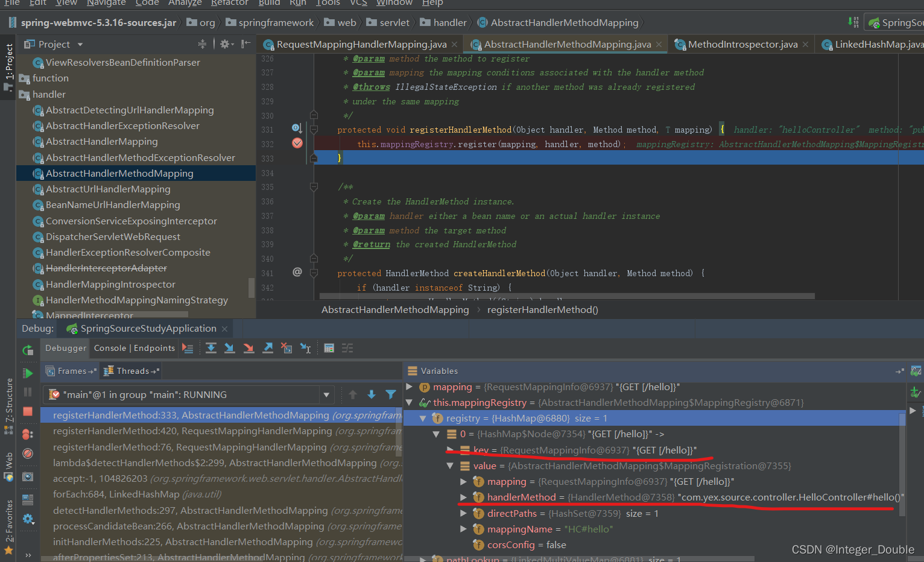Click Run to Cursor icon

click(x=306, y=348)
